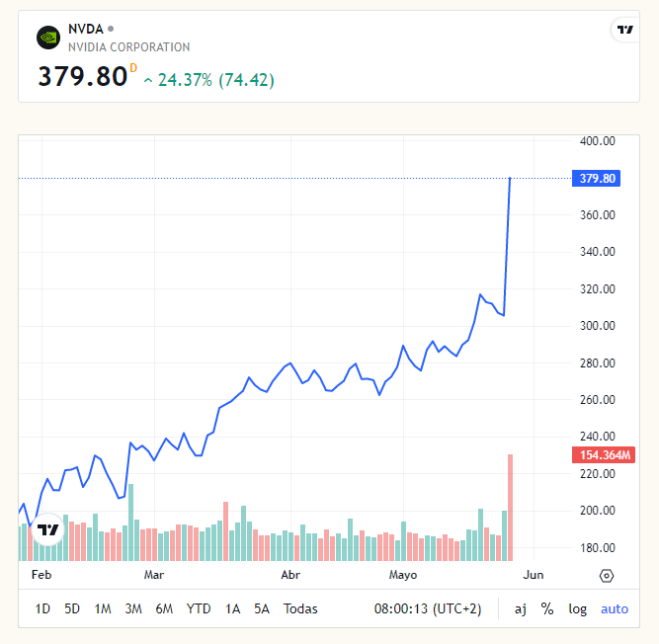Choose the 5A range
This screenshot has height=644, width=659.
coord(262,608)
